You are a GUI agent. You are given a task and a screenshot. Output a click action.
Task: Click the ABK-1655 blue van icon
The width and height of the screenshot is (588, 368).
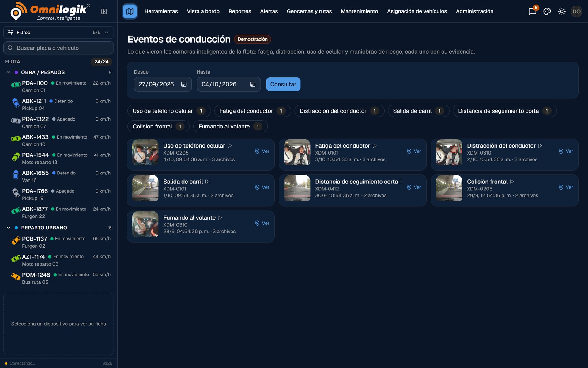point(16,175)
